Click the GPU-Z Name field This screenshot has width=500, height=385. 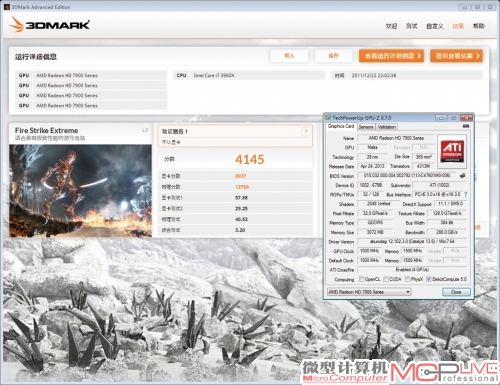tap(396, 138)
